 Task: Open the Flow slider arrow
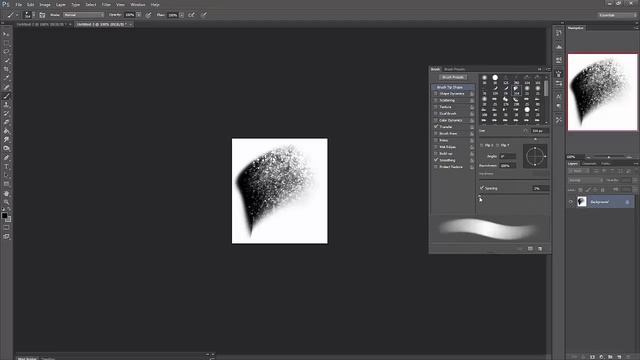click(182, 15)
